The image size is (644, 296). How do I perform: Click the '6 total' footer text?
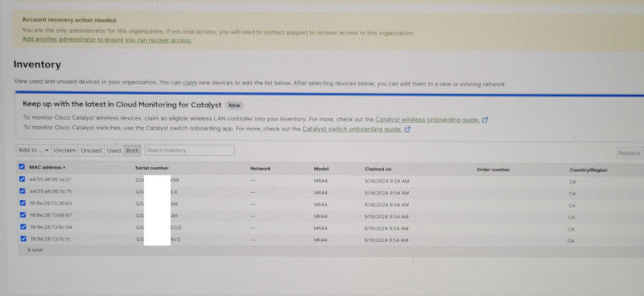[x=35, y=250]
